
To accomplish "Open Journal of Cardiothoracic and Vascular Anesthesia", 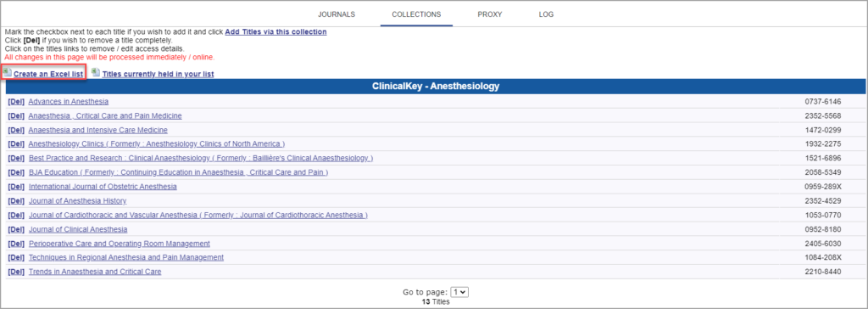I will pyautogui.click(x=198, y=215).
